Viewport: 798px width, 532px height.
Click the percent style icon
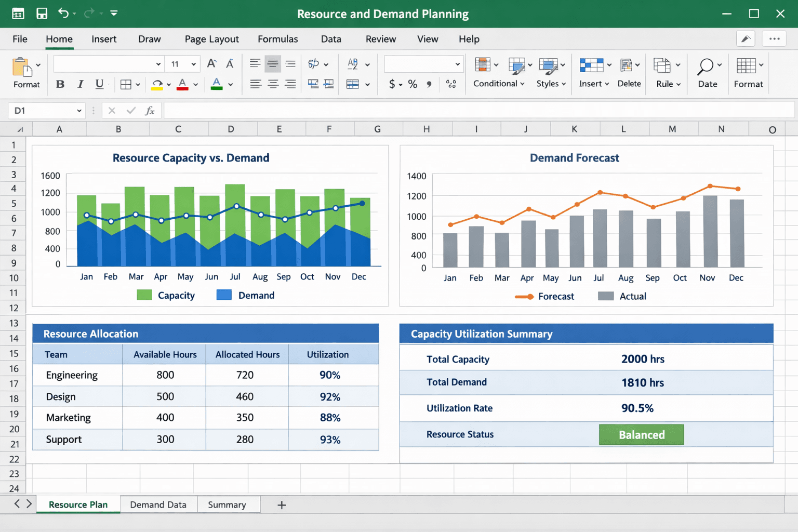413,84
